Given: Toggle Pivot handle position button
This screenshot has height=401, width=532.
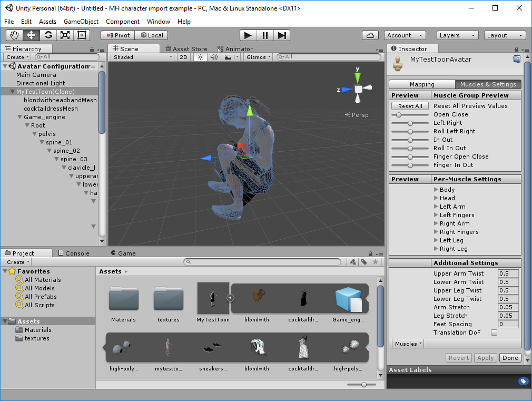Looking at the screenshot, I should coord(118,35).
